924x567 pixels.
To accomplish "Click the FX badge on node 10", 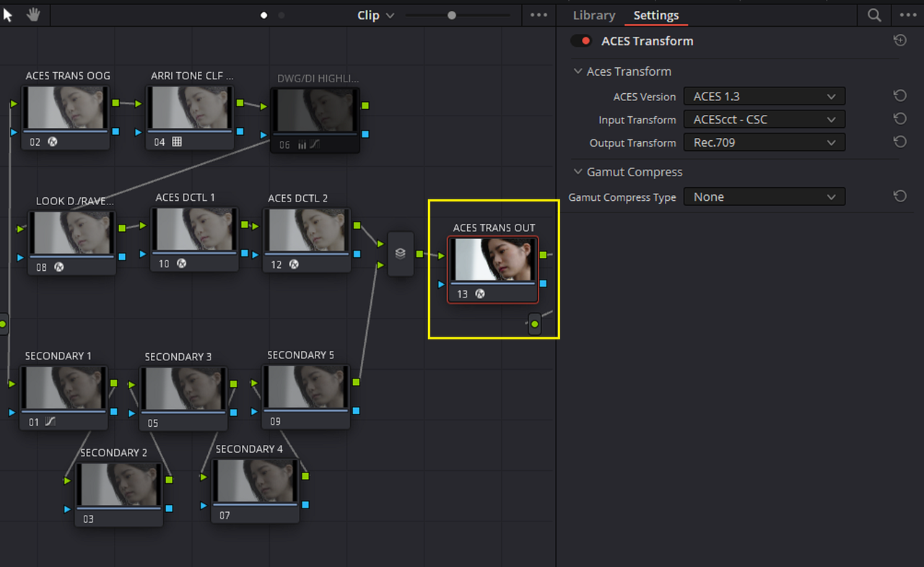I will pyautogui.click(x=181, y=264).
